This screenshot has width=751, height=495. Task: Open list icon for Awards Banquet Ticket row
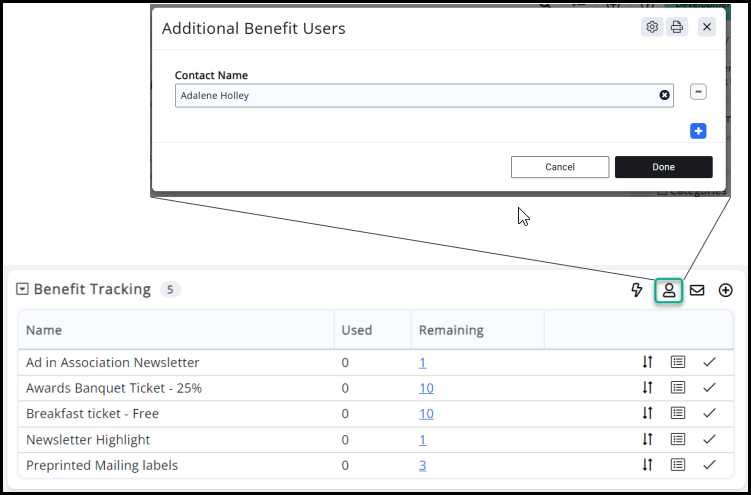(678, 387)
